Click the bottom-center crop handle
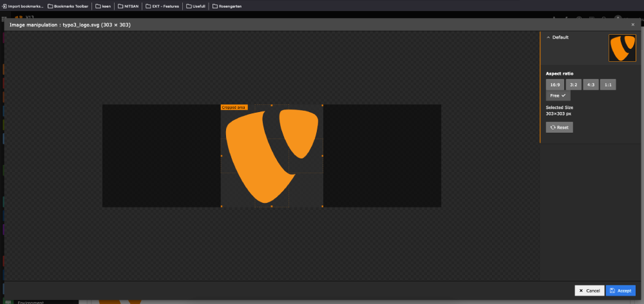644x304 pixels. (272, 206)
